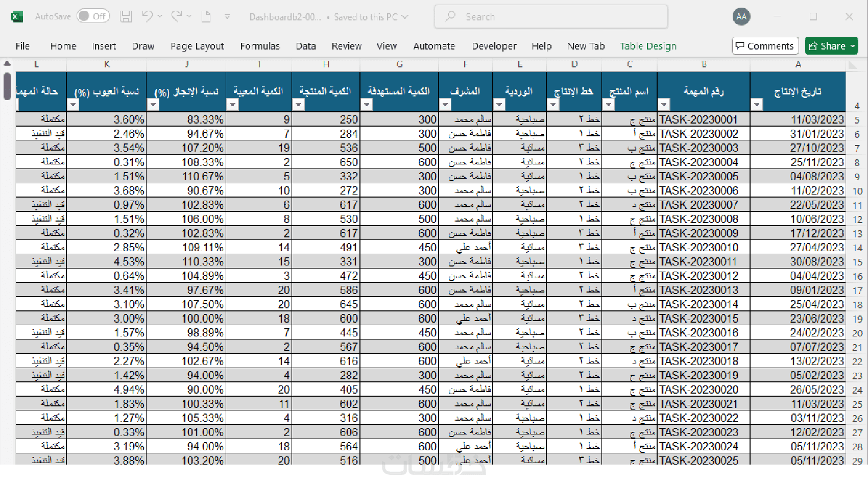Click the Search input box
This screenshot has width=868, height=485.
point(551,17)
